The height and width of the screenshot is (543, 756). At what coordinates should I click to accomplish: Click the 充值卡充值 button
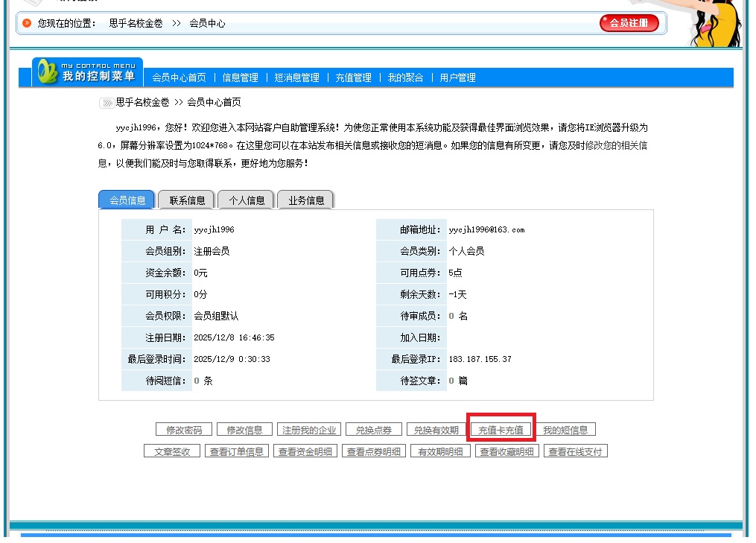[x=501, y=430]
